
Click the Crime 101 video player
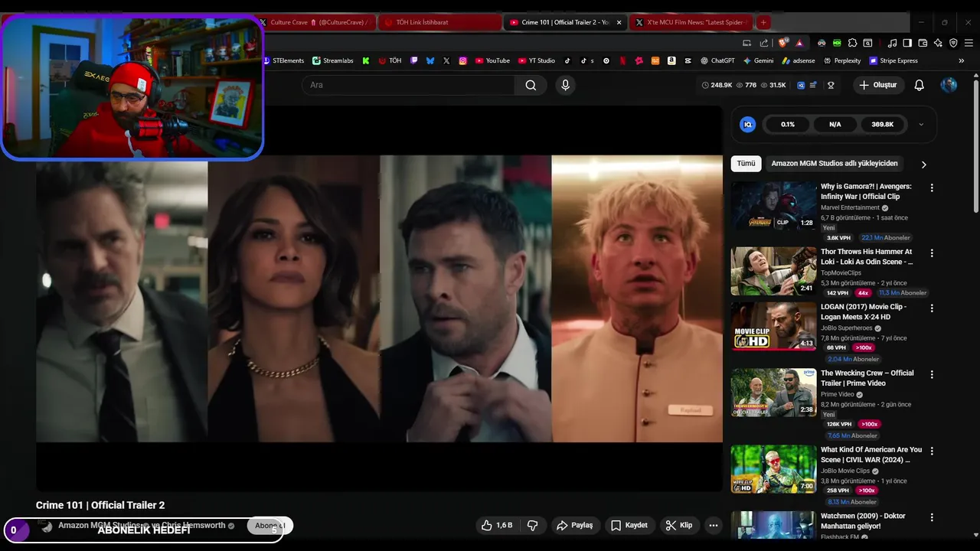click(x=379, y=298)
